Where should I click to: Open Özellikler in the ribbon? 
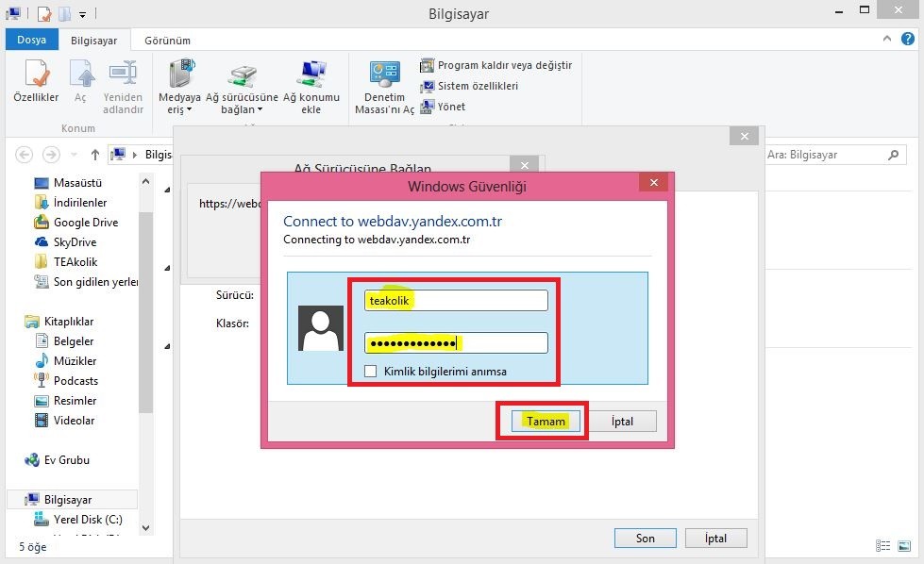point(36,81)
